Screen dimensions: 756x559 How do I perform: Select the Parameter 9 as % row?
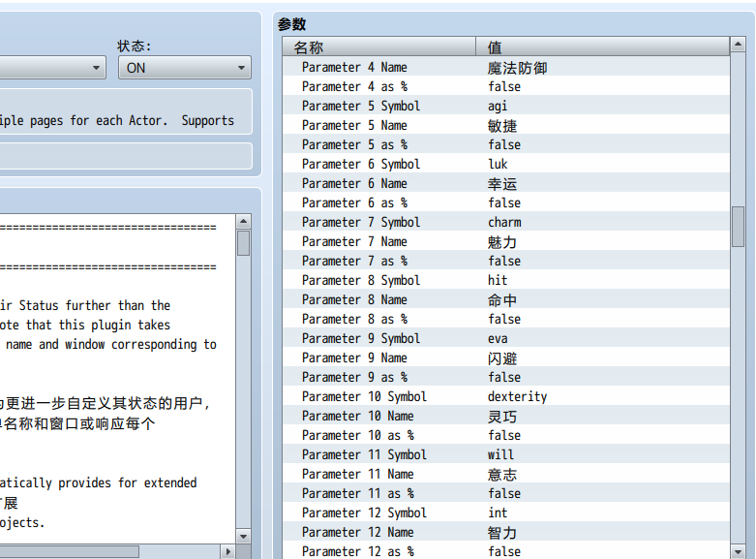[x=505, y=377]
